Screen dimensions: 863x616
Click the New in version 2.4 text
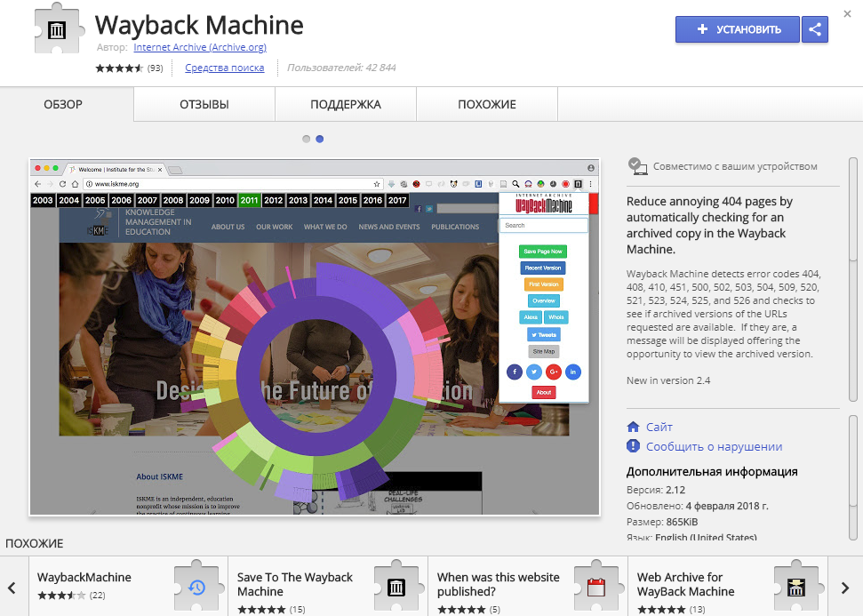click(668, 380)
